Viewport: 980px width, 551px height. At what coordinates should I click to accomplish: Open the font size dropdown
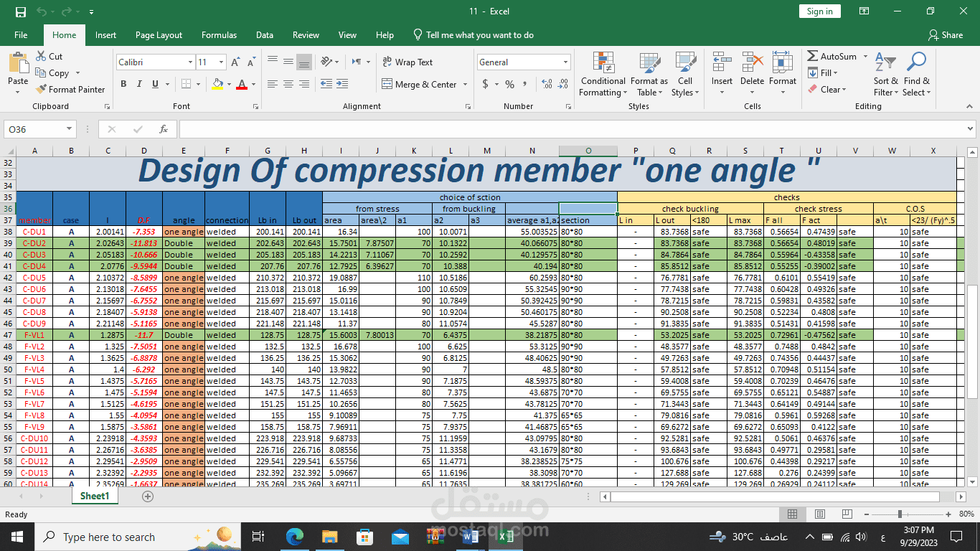coord(221,62)
